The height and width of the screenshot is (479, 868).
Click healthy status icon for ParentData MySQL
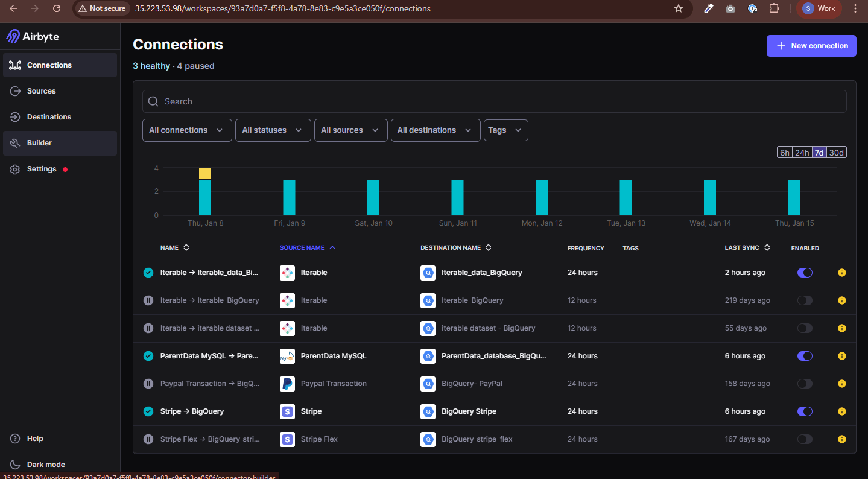[148, 356]
